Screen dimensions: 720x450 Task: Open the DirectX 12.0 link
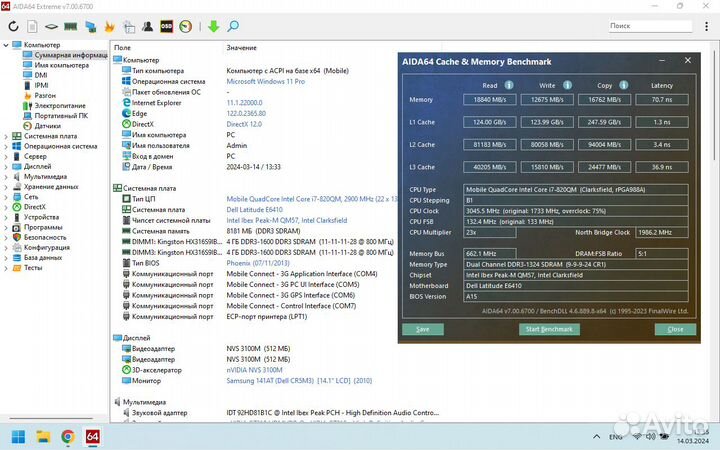tap(244, 124)
